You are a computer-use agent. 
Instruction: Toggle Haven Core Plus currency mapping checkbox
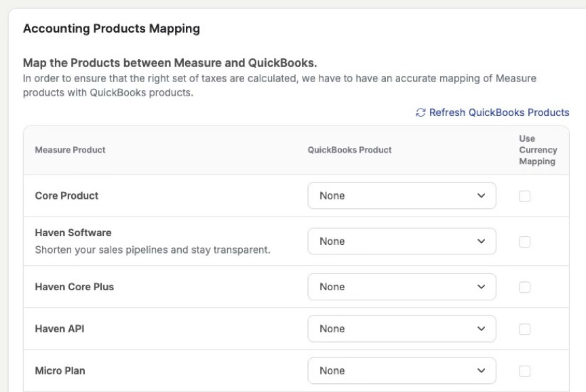coord(524,288)
